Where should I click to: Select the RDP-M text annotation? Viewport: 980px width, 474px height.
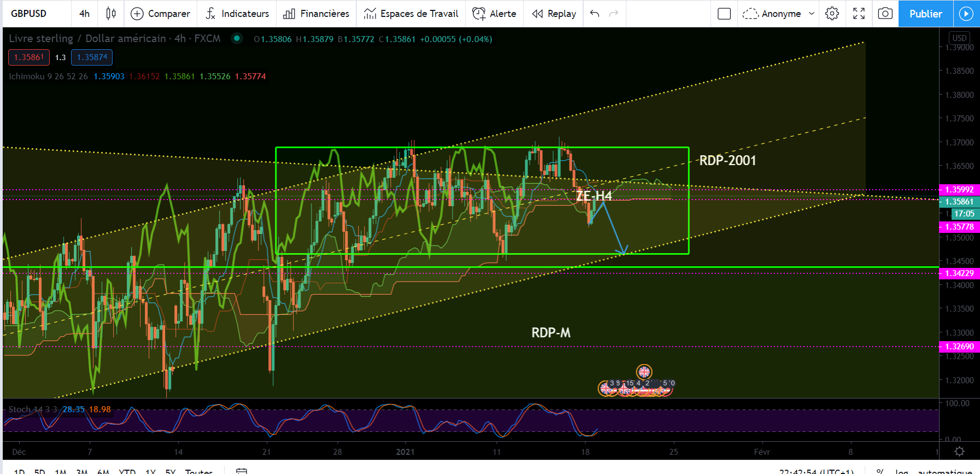point(551,332)
